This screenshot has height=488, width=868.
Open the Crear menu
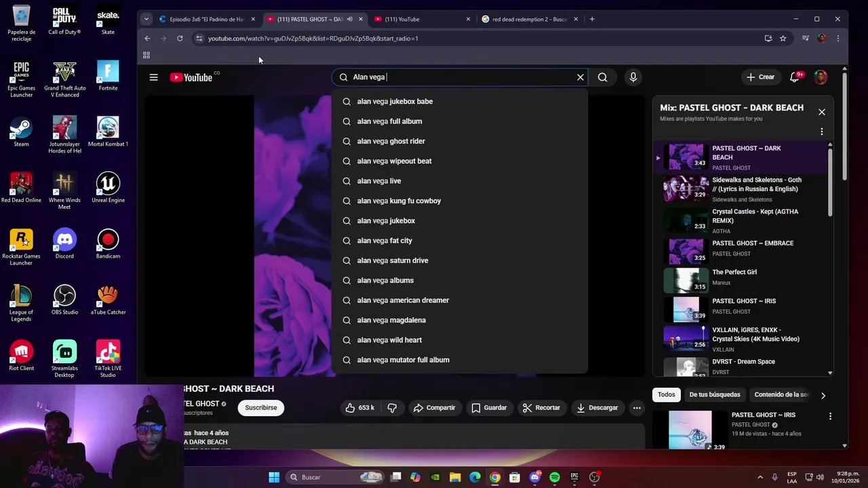(x=760, y=77)
